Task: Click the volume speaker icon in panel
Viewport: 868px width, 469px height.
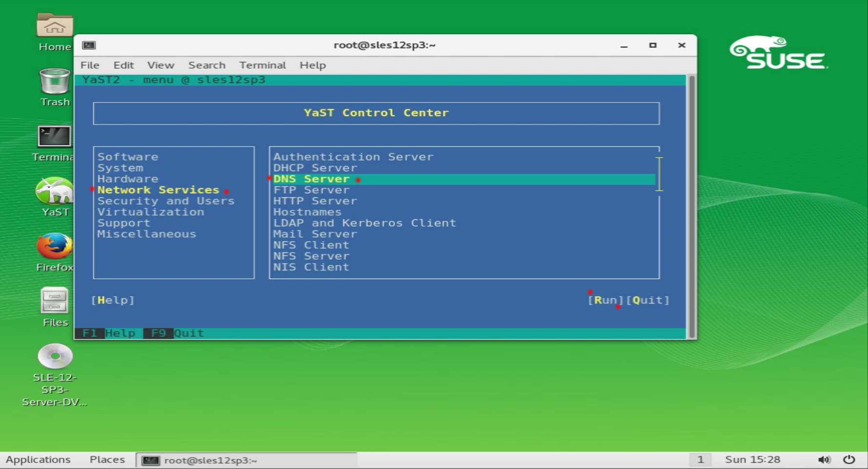Action: (824, 460)
